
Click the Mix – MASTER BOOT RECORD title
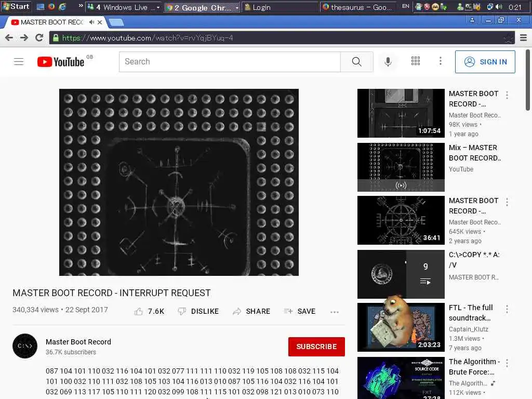(x=475, y=153)
